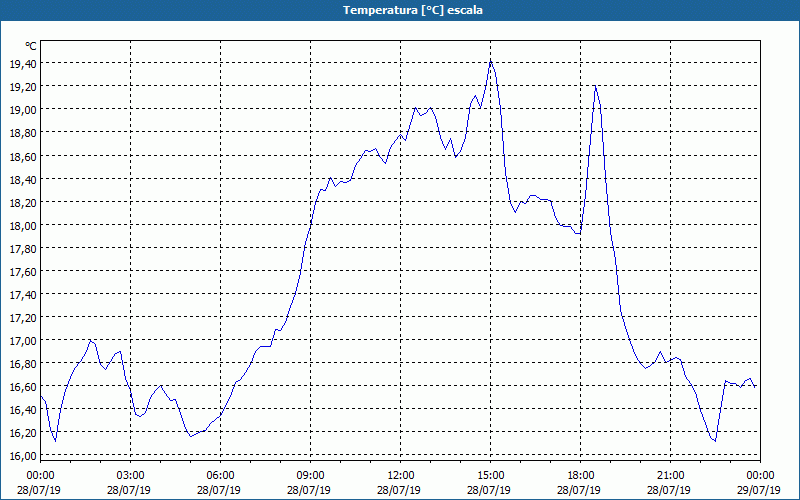The image size is (800, 500).
Task: Click the 12:00 time axis label
Action: pos(401,476)
